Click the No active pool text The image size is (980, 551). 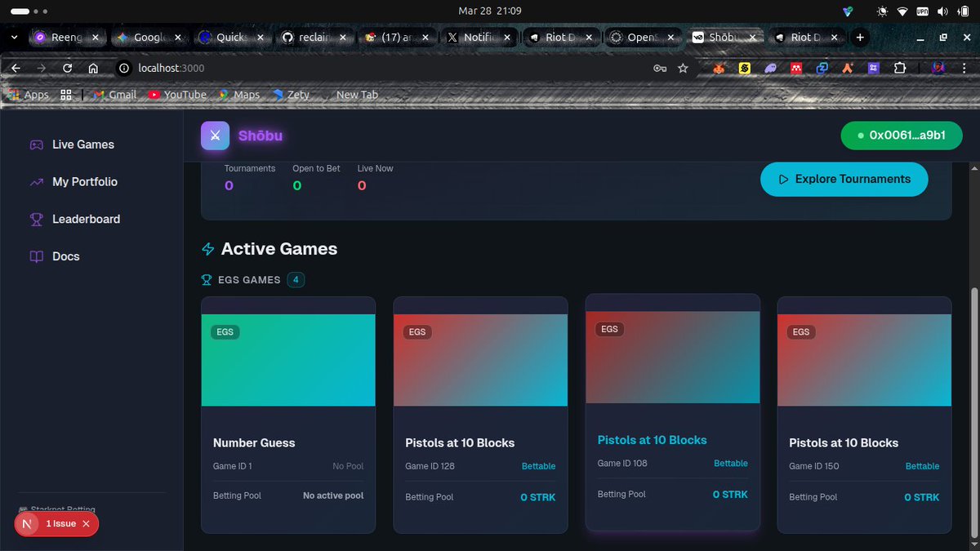(333, 495)
